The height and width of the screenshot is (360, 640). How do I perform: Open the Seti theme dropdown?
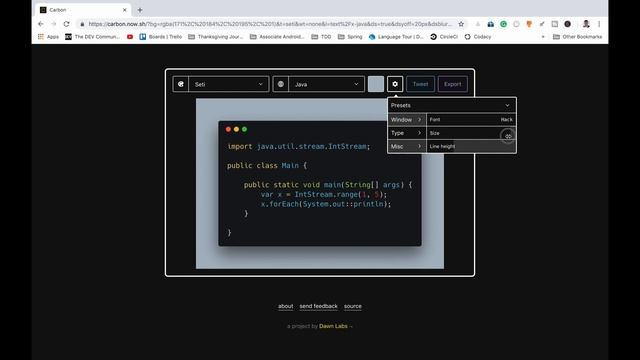tap(229, 84)
